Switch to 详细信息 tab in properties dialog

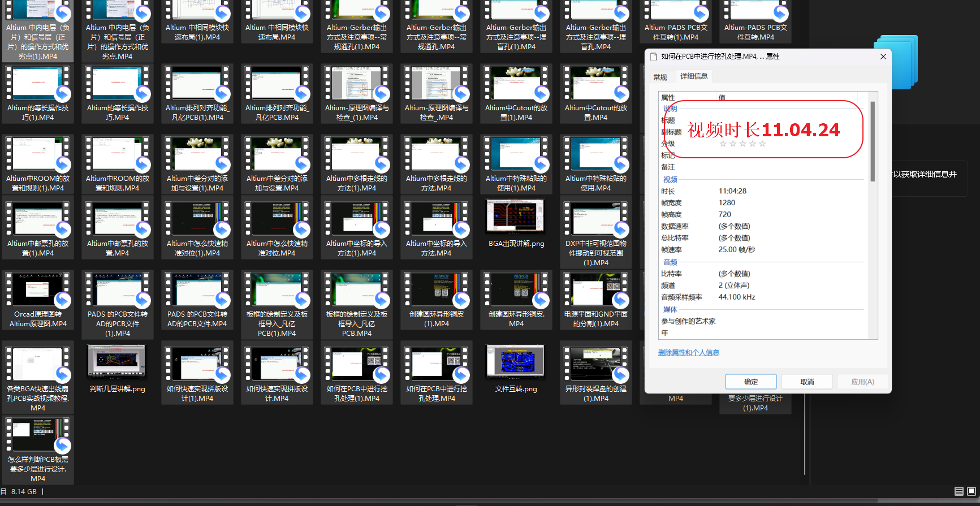click(694, 76)
